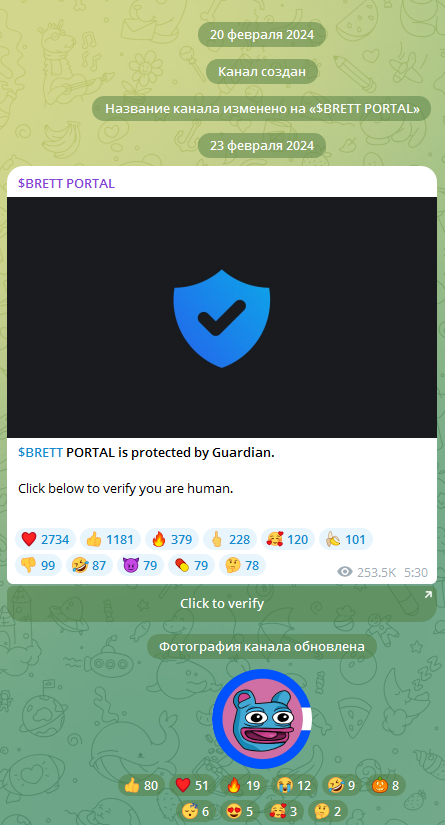Select the thinking face reaction showing 78
The image size is (445, 825).
pos(242,565)
